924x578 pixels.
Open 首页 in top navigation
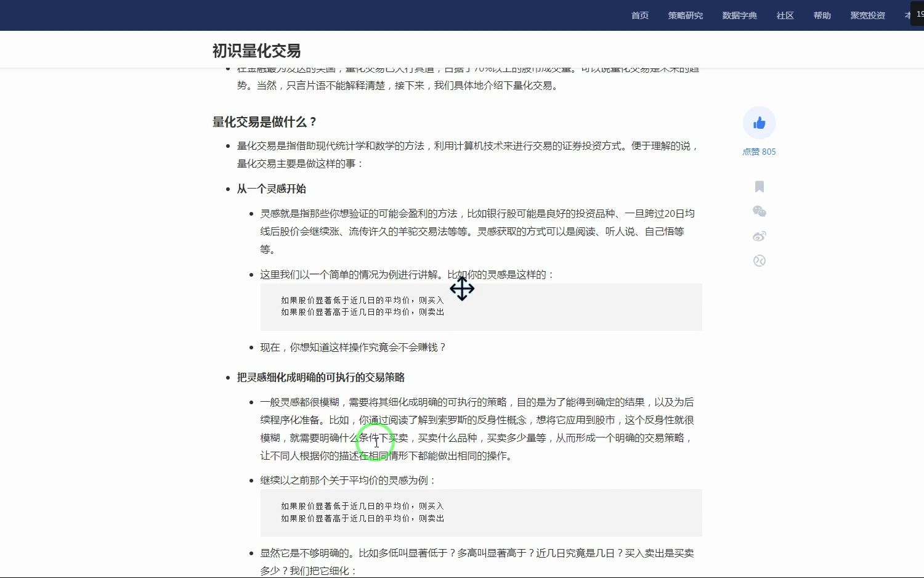tap(640, 15)
